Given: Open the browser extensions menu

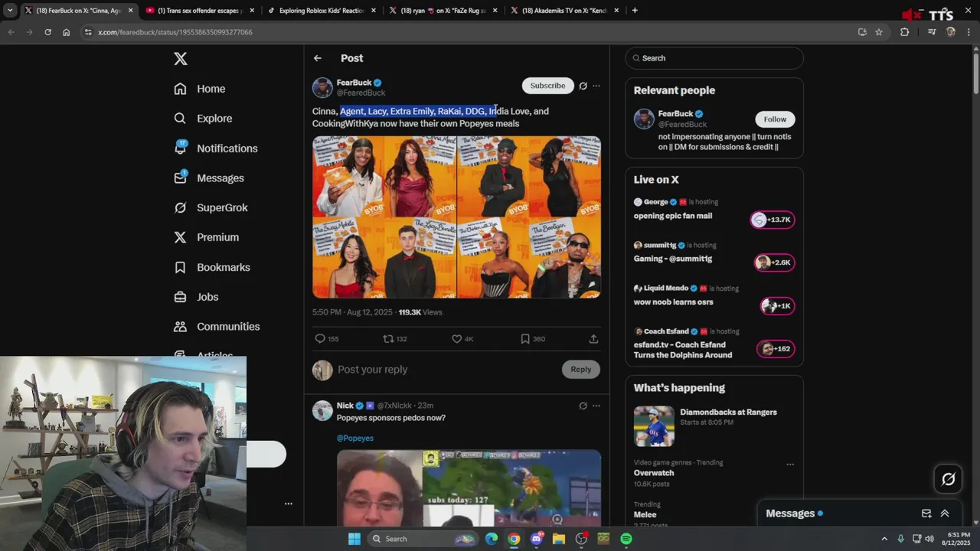Looking at the screenshot, I should pyautogui.click(x=904, y=32).
